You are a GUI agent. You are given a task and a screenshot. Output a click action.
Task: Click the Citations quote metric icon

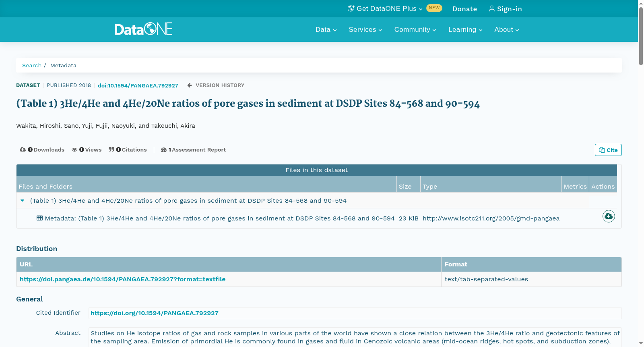click(x=111, y=150)
